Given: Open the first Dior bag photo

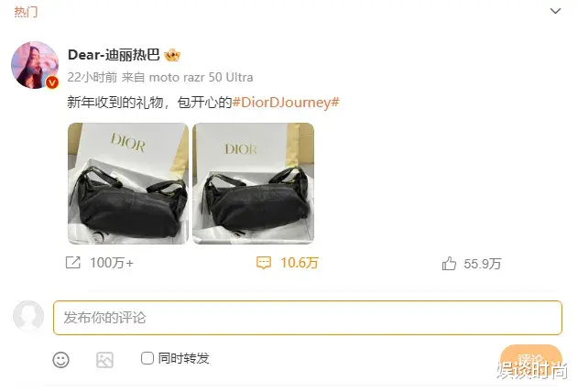Looking at the screenshot, I should coord(128,183).
